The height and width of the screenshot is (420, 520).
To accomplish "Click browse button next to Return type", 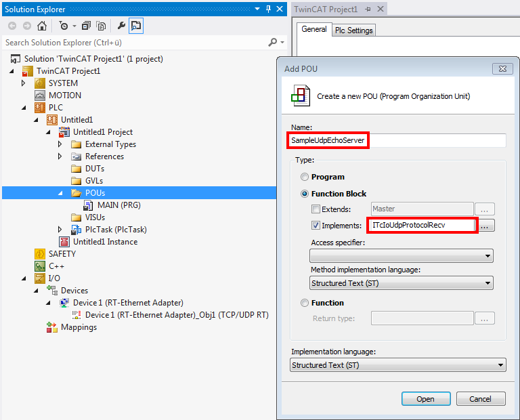I will [x=485, y=318].
